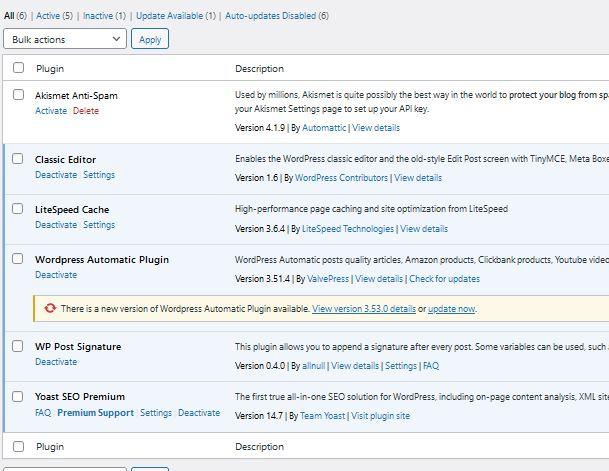Deactivate the LiteSpeed Cache plugin

point(55,225)
